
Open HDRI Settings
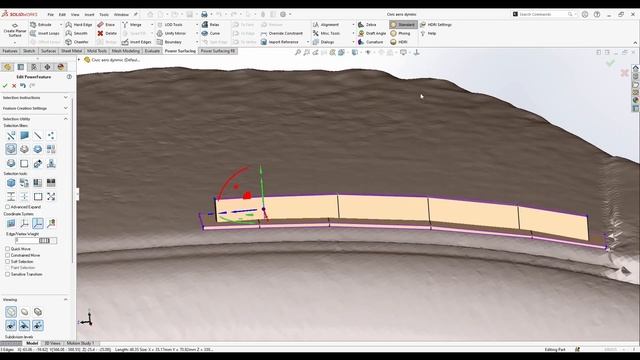point(436,24)
